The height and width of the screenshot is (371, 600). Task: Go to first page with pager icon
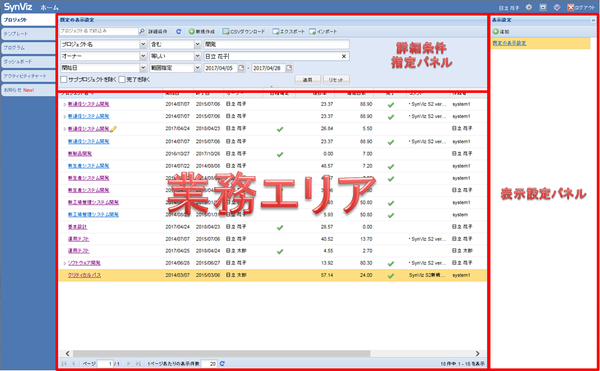[x=64, y=364]
